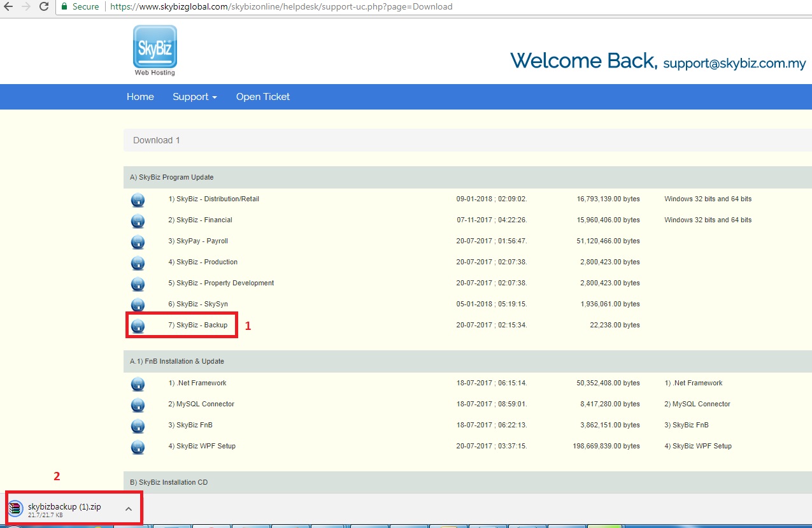The image size is (812, 528).
Task: Click download icon for SkyBiz WPF Setup
Action: 138,447
